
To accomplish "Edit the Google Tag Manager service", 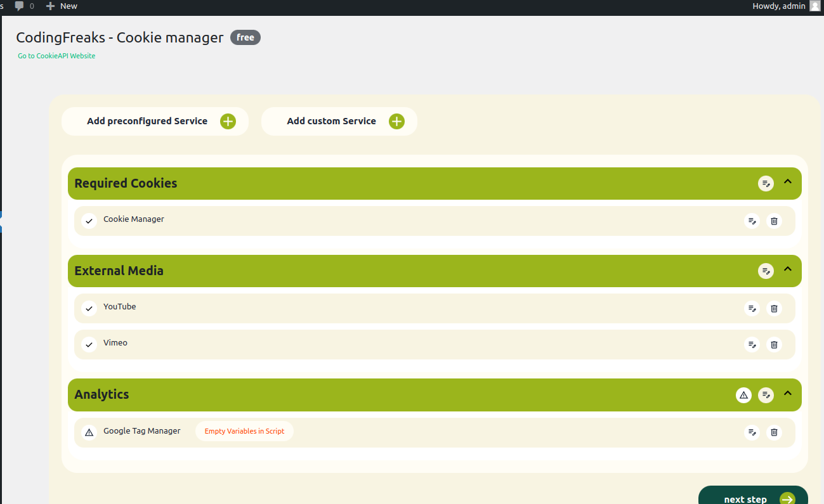I will point(752,432).
